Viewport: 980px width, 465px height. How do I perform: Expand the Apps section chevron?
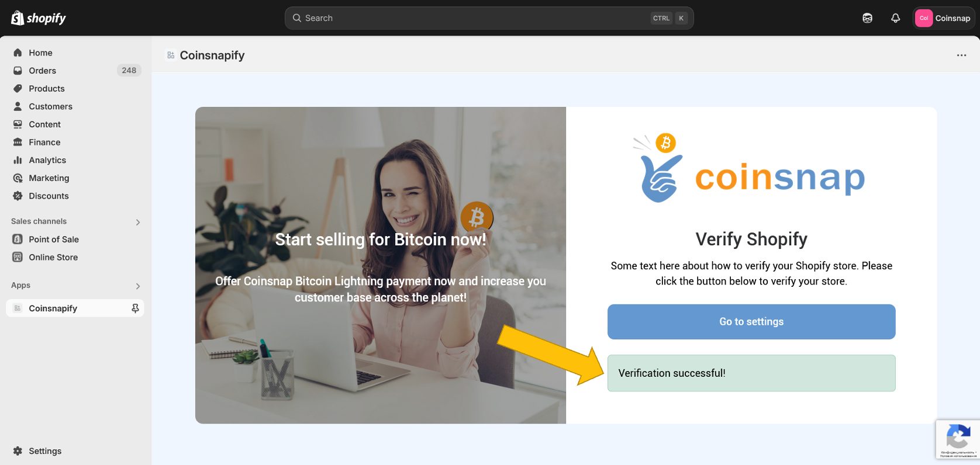point(138,286)
